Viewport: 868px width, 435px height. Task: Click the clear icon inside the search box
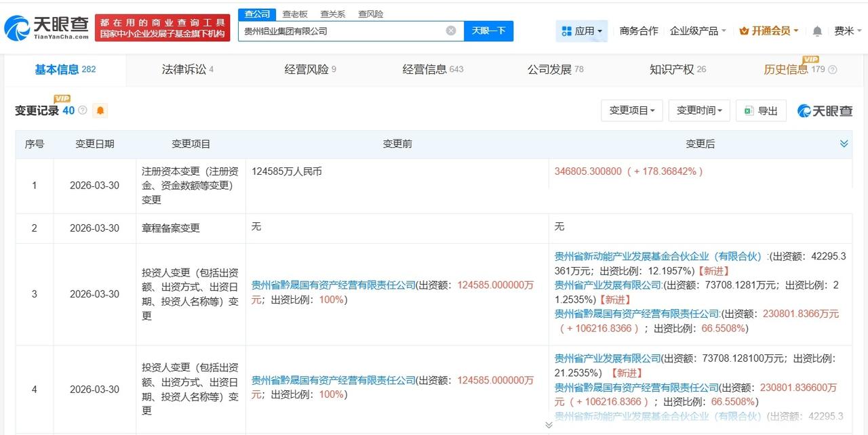pyautogui.click(x=450, y=31)
